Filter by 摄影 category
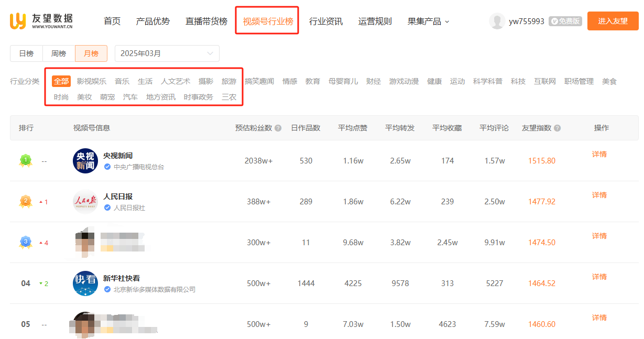Image resolution: width=644 pixels, height=339 pixels. [x=206, y=81]
